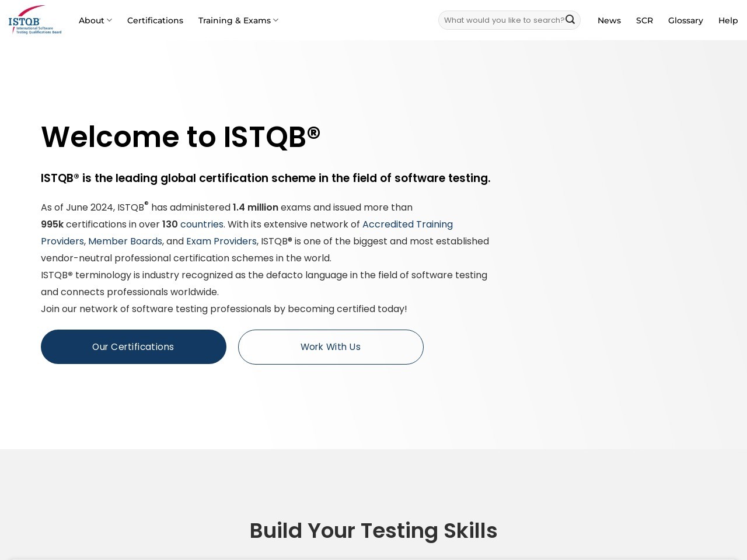Follow the Exam Providers link

221,241
